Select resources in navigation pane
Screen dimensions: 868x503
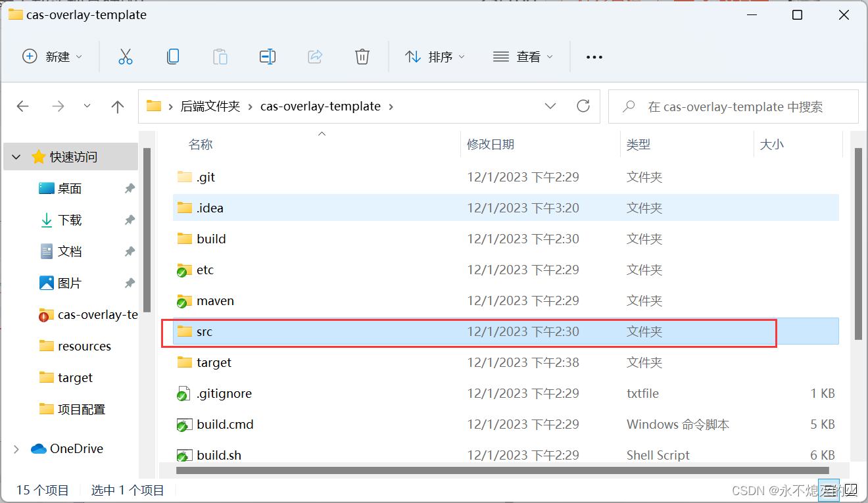tap(84, 347)
